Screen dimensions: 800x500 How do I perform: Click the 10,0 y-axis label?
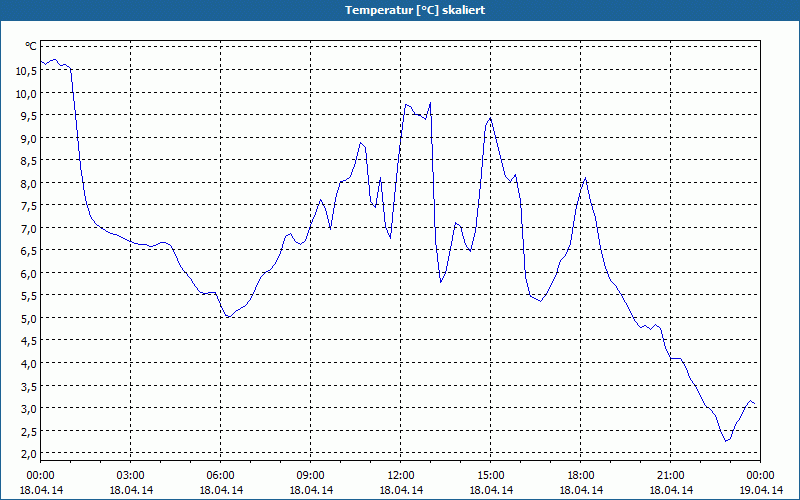pyautogui.click(x=26, y=93)
